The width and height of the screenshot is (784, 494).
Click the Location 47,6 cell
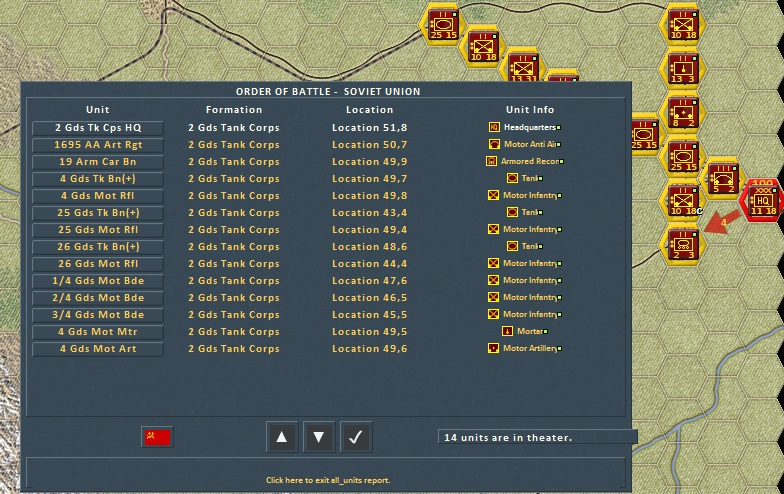[x=370, y=280]
